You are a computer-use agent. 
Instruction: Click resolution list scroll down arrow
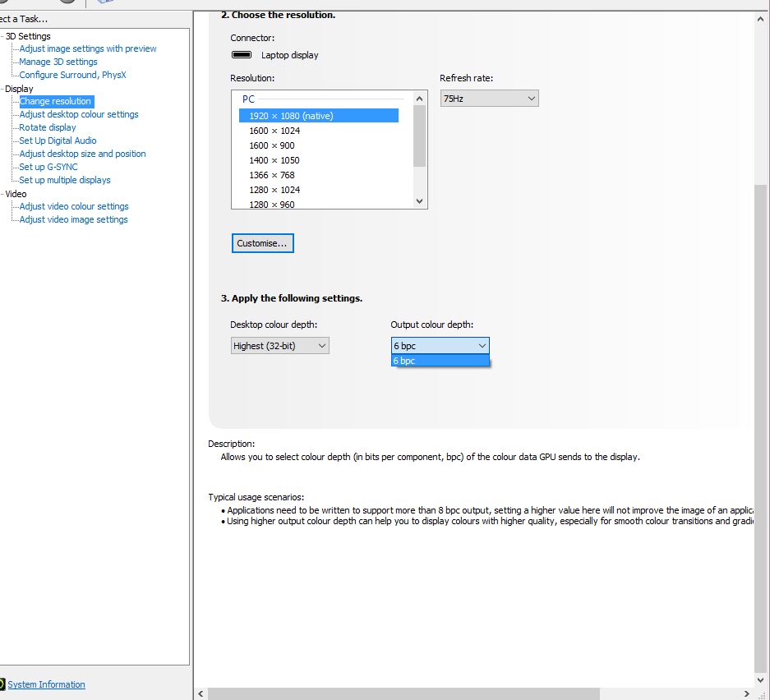(419, 200)
